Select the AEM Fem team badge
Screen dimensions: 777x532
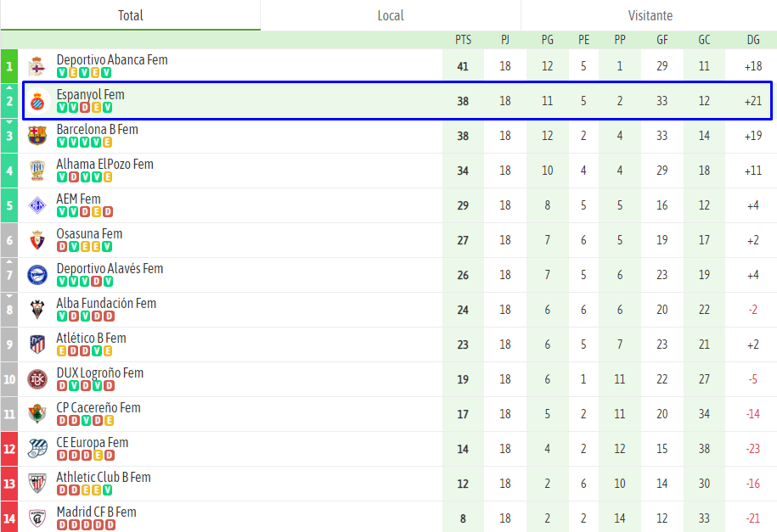[37, 205]
